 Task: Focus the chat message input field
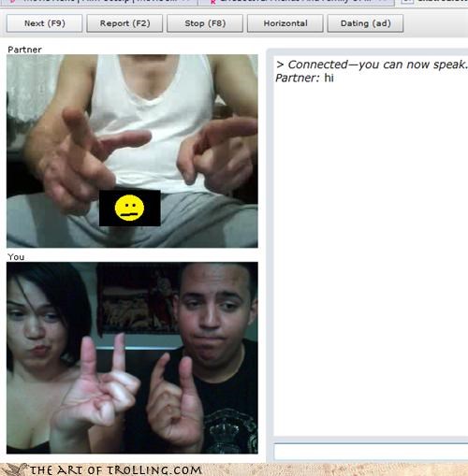coord(371,452)
